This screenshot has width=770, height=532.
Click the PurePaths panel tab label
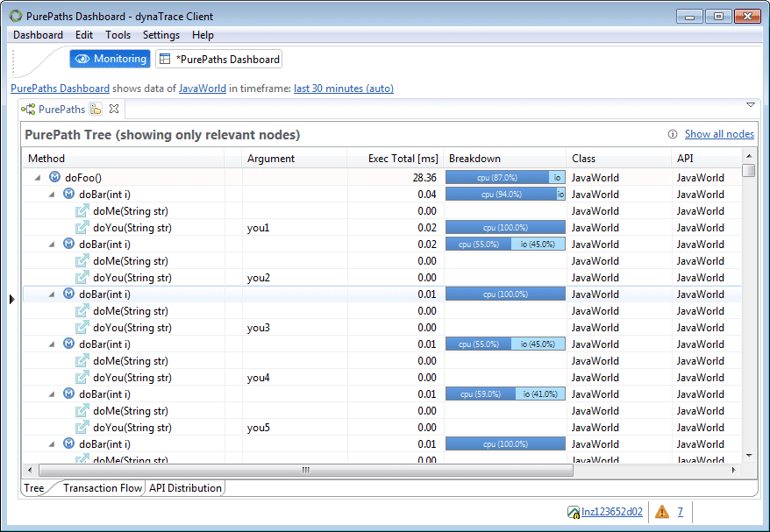click(x=62, y=109)
